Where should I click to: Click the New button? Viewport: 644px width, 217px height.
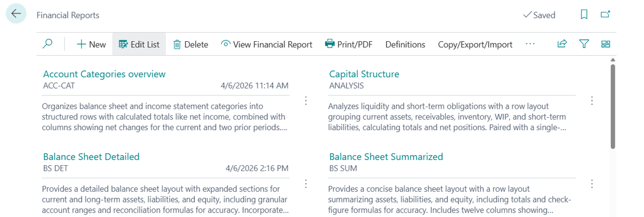(x=91, y=45)
